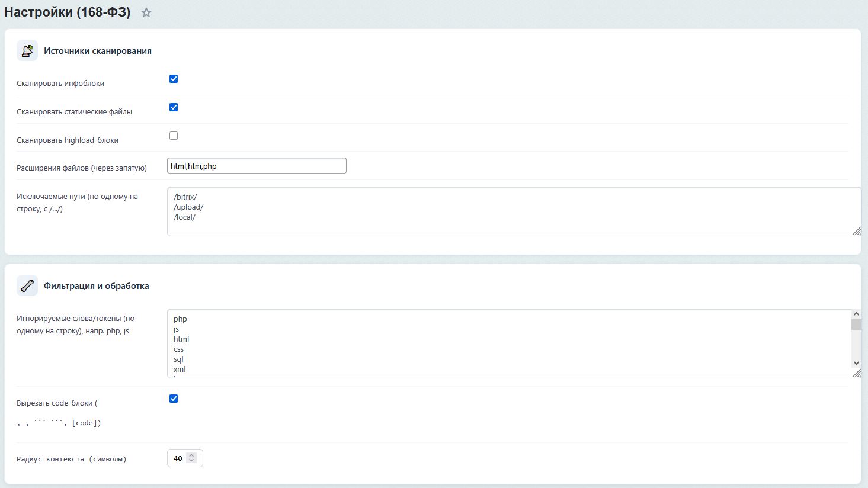Viewport: 868px width, 488px height.
Task: Increase the context radius with the up arrow
Action: point(191,455)
